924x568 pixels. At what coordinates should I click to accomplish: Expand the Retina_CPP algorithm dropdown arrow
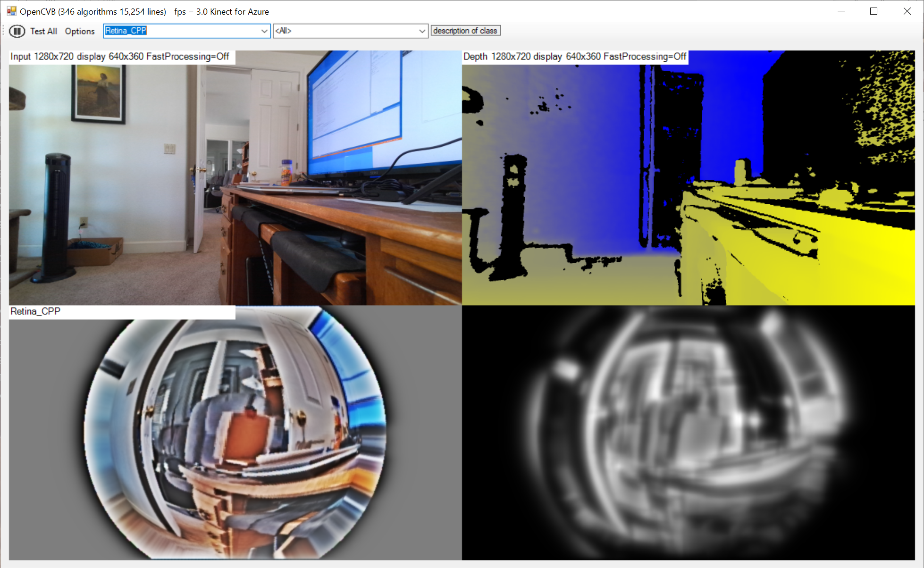[x=264, y=31]
